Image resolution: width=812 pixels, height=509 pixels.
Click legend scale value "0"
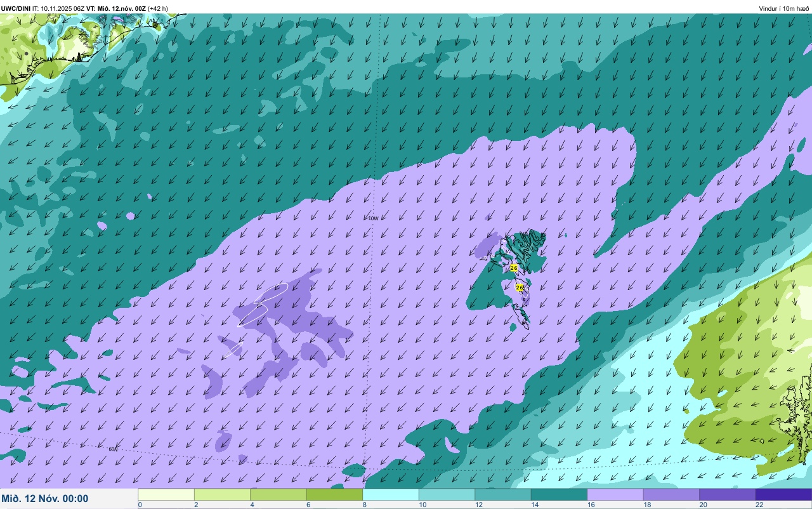140,505
